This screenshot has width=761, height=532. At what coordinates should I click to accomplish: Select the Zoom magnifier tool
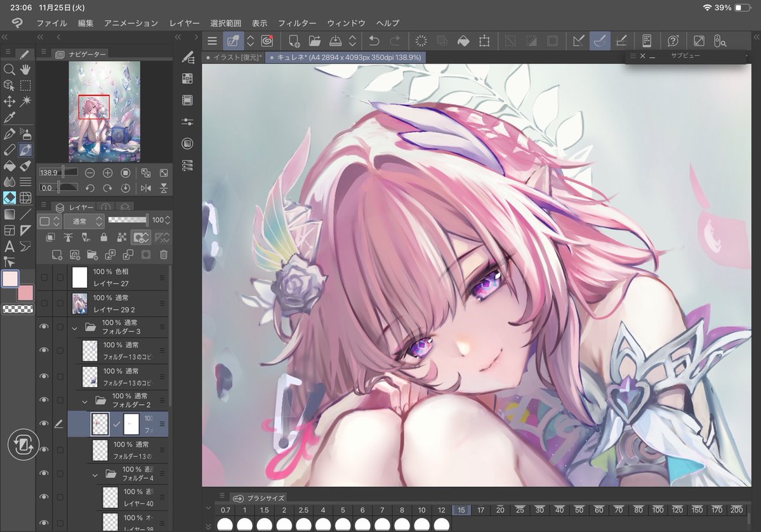pyautogui.click(x=10, y=69)
